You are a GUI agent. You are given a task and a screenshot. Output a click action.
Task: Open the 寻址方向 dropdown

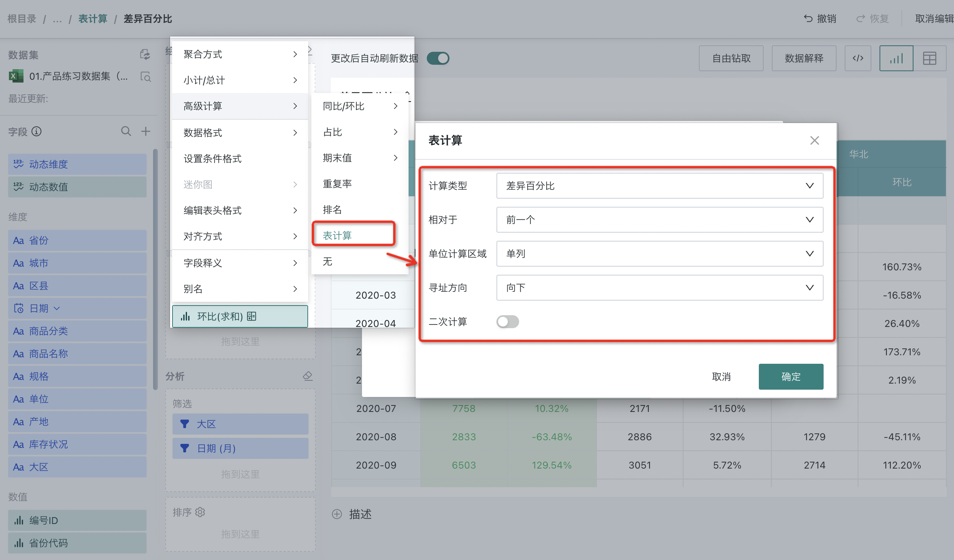pyautogui.click(x=659, y=288)
